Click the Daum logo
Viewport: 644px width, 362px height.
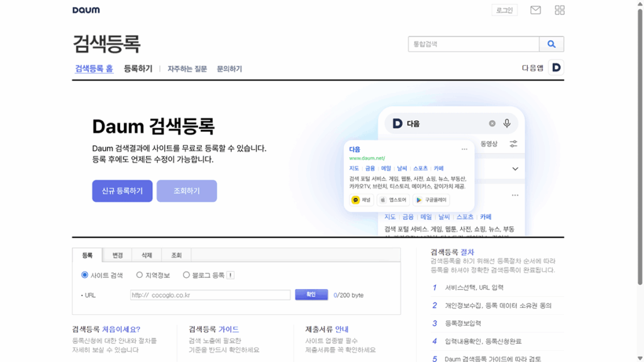[86, 10]
